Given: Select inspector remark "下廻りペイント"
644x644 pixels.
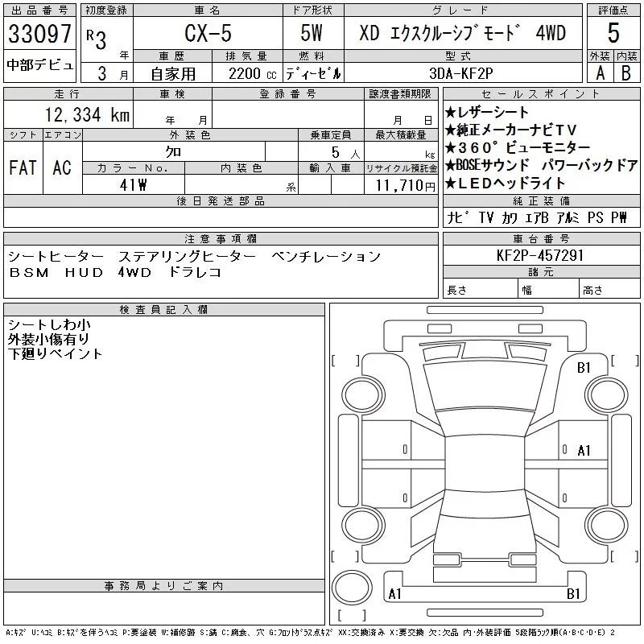Looking at the screenshot, I should pyautogui.click(x=56, y=353).
